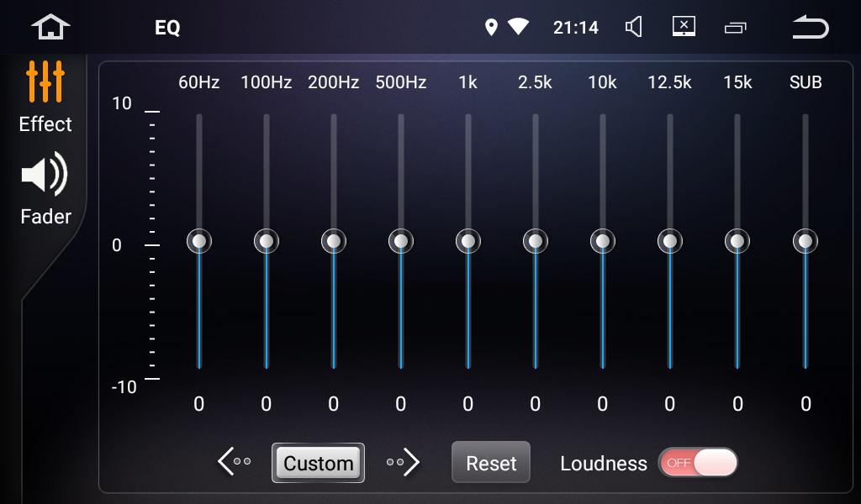Open the Fader speaker icon
Viewport: 861px width, 504px height.
coord(45,175)
